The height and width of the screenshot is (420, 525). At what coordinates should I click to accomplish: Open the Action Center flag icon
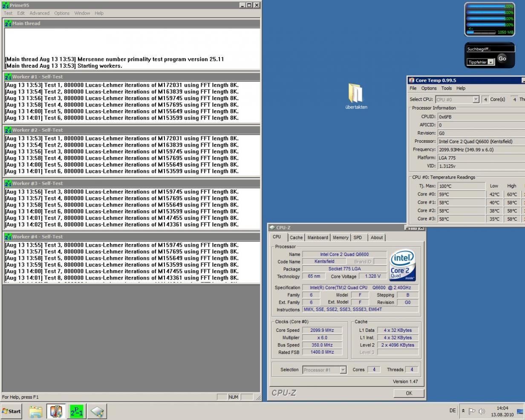point(472,411)
